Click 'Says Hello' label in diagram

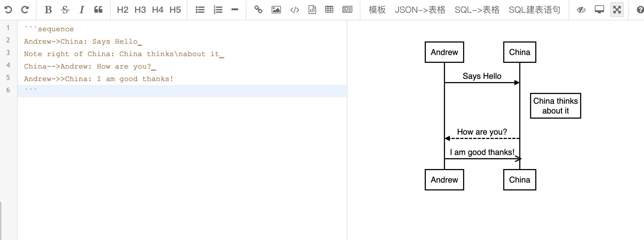[482, 76]
